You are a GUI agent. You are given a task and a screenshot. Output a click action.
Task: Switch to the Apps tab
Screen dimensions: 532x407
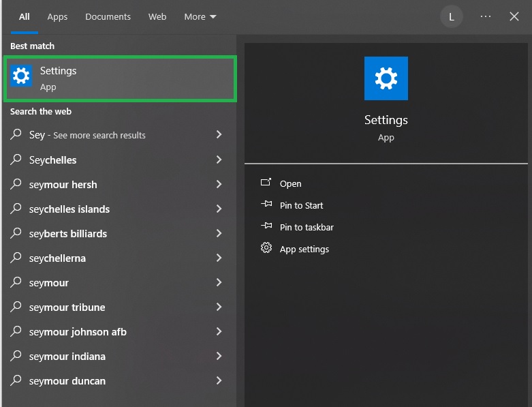[57, 16]
